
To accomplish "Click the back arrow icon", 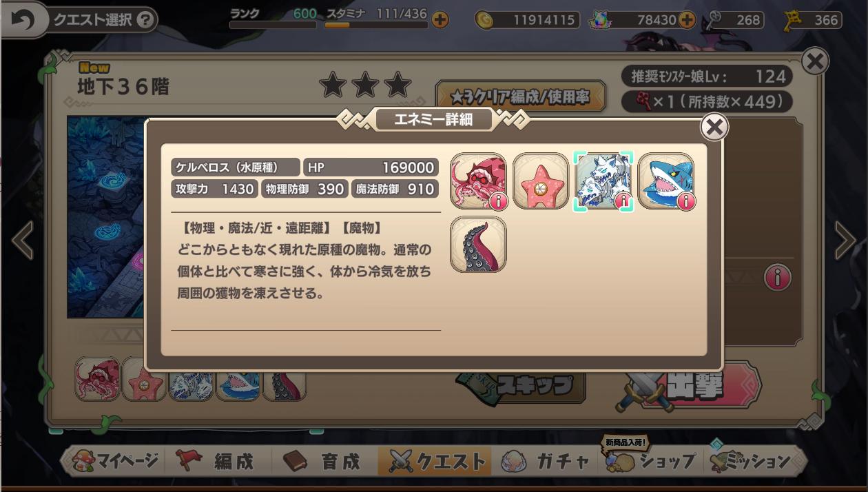I will [23, 21].
